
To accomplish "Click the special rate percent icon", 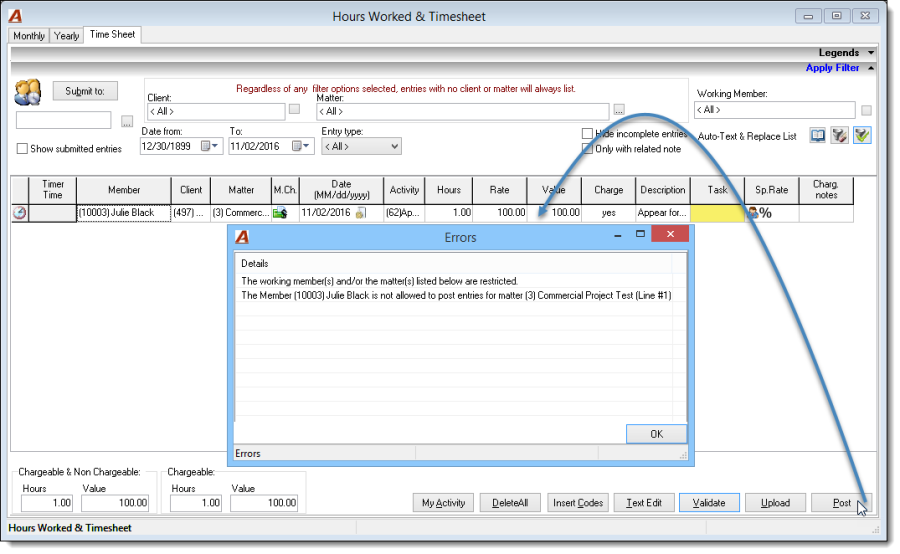I will pyautogui.click(x=760, y=213).
